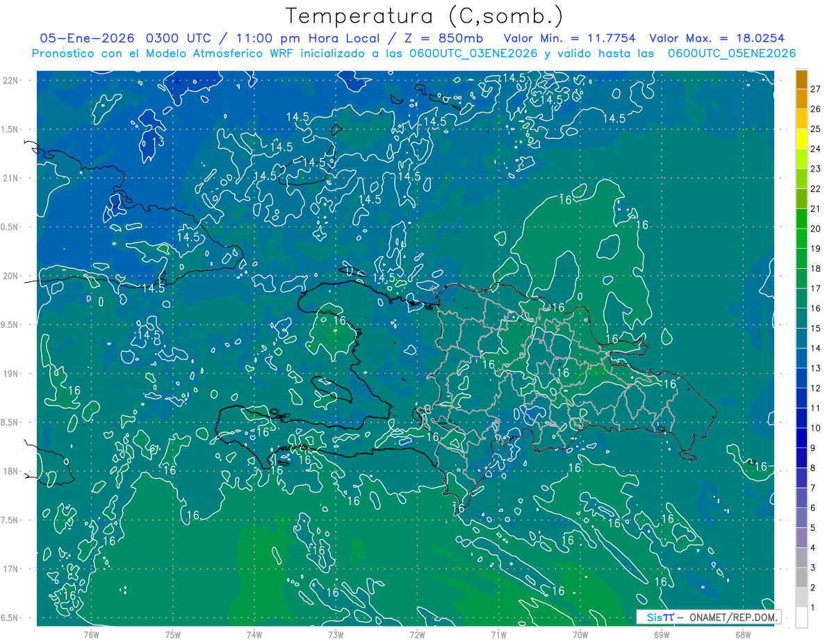Click the color scale label '1'
This screenshot has width=834, height=644.
click(x=813, y=607)
